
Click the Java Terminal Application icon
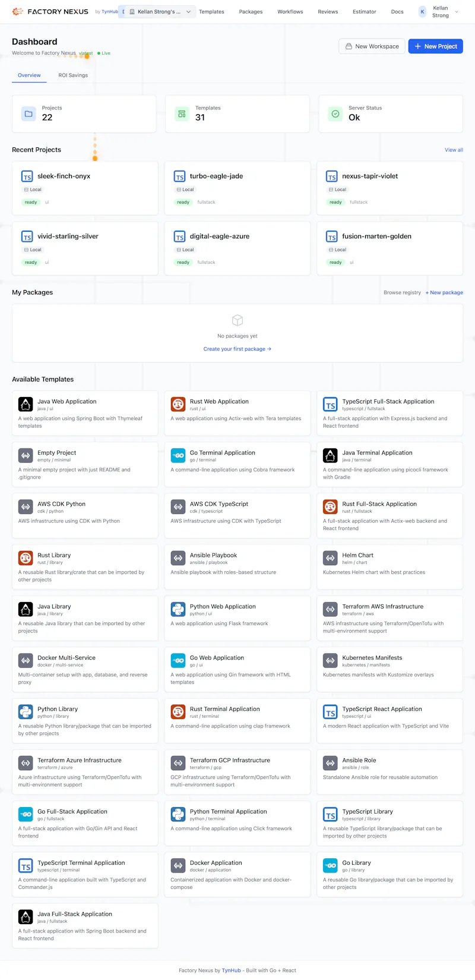click(330, 456)
